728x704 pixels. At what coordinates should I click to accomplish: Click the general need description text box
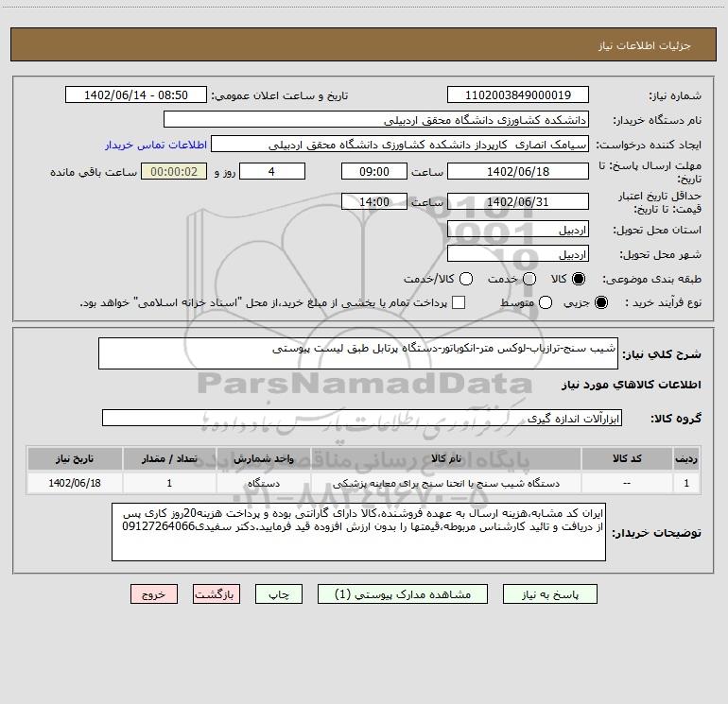(x=358, y=353)
